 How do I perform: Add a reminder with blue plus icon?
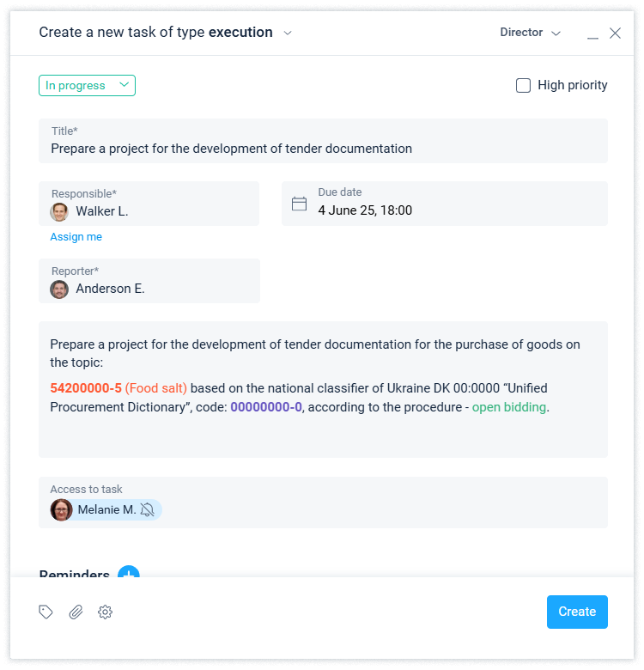(129, 574)
